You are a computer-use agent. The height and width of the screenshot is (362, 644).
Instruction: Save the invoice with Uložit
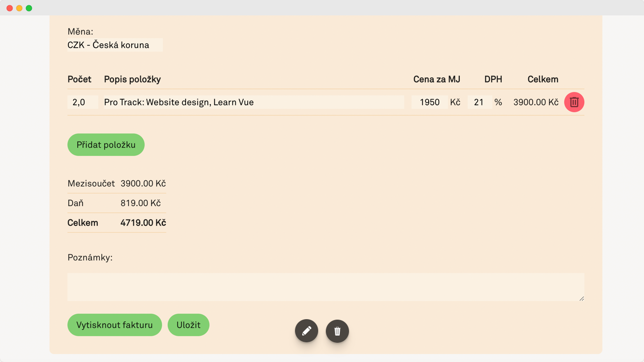pos(188,325)
